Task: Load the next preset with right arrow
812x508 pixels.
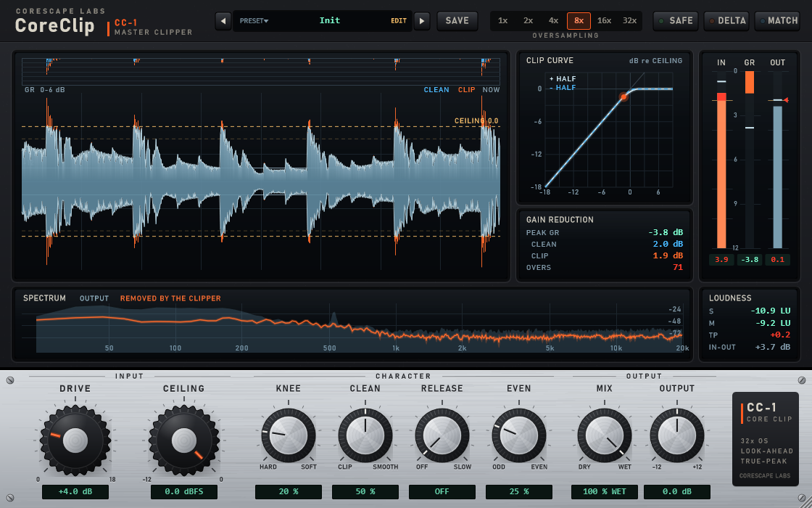Action: (422, 21)
